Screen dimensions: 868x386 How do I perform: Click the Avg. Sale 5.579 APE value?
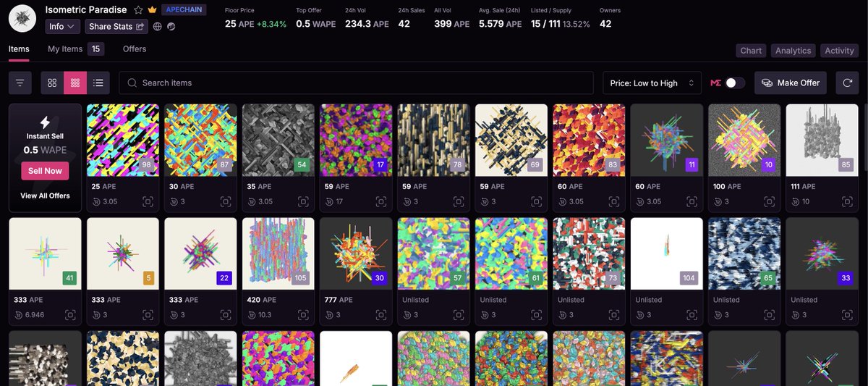click(x=500, y=24)
